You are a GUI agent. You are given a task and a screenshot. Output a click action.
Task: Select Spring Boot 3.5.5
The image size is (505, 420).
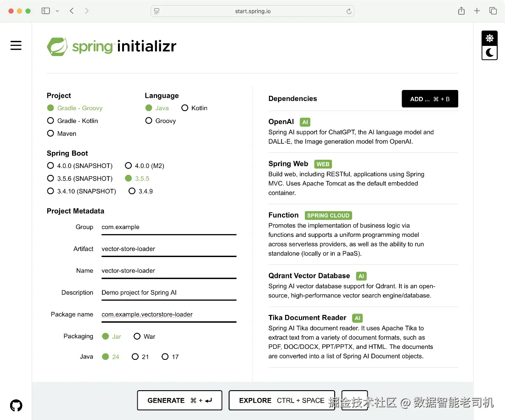click(x=137, y=179)
